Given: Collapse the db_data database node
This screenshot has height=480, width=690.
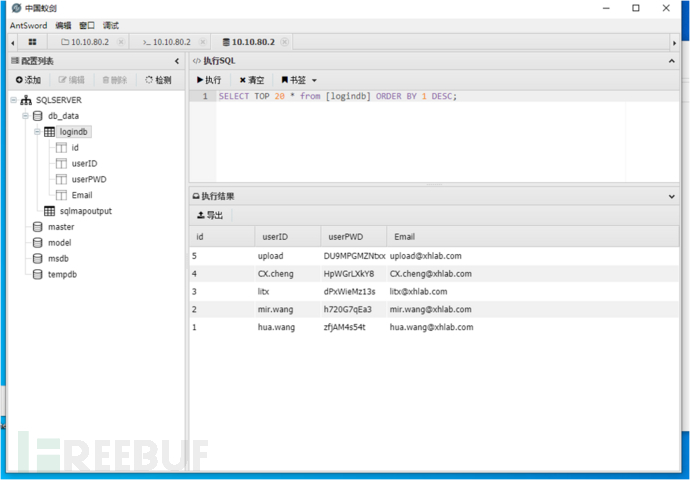Looking at the screenshot, I should click(x=26, y=116).
